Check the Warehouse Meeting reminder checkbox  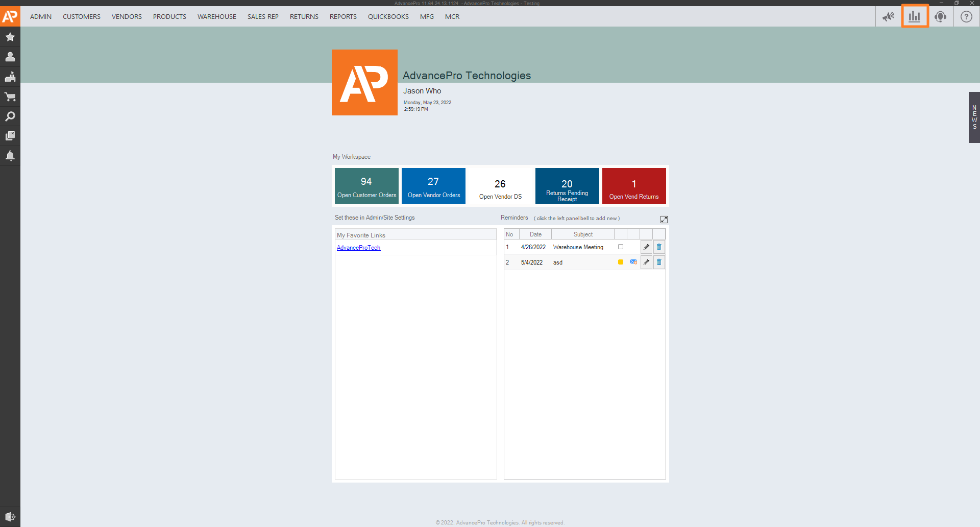click(620, 247)
